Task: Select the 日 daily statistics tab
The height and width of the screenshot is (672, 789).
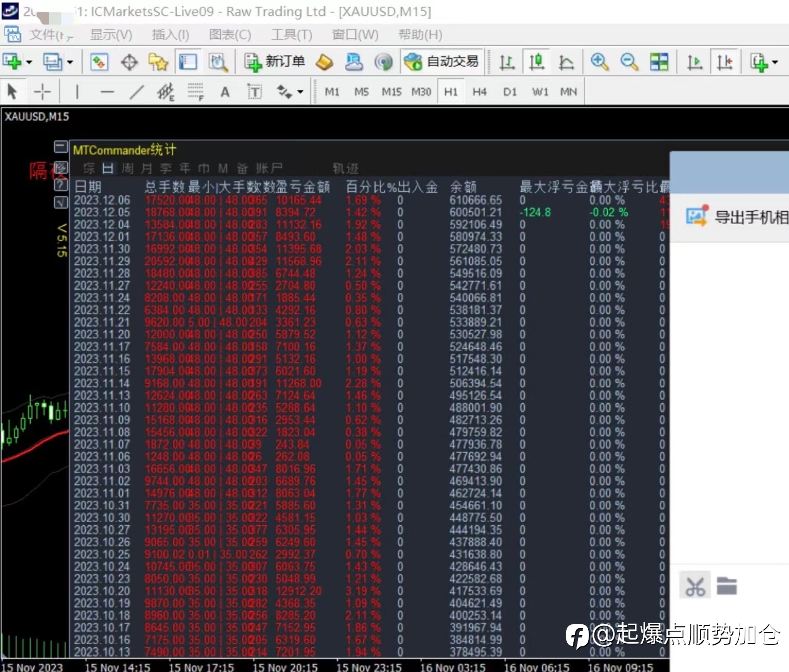Action: pos(107,168)
